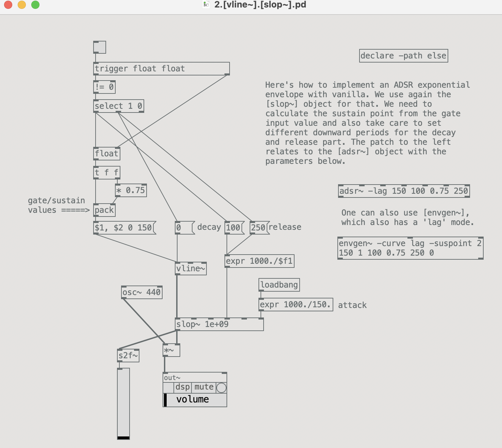Click the slop~ 1e+09 object

coord(219,324)
